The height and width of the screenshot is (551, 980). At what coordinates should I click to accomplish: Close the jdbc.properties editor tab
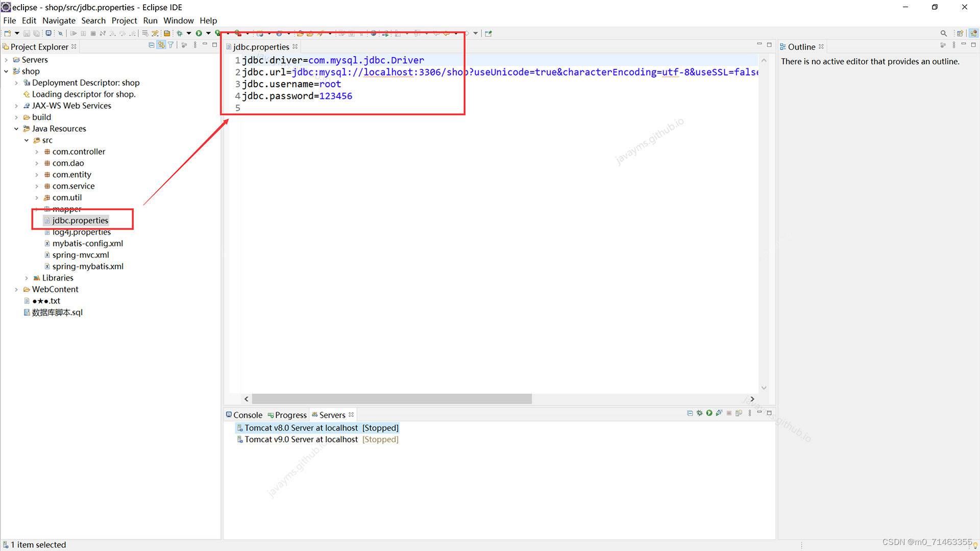295,46
